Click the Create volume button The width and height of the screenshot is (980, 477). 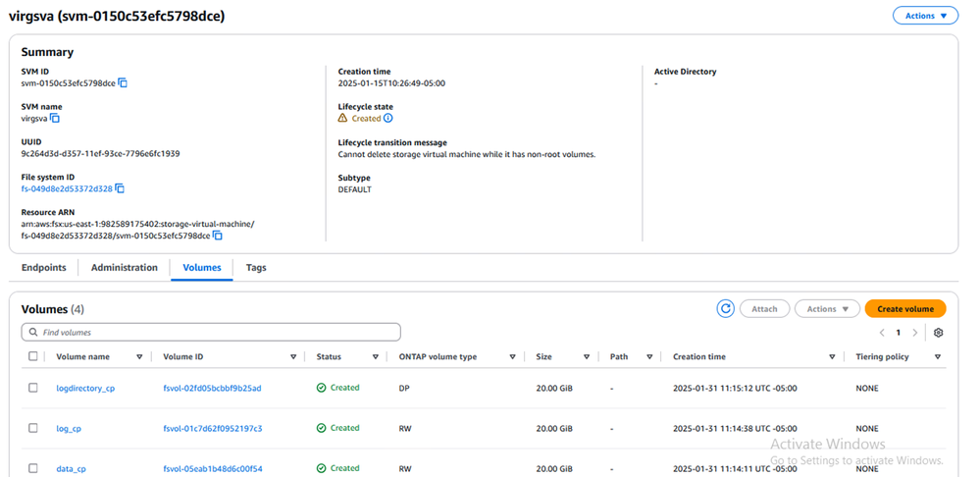click(x=904, y=309)
